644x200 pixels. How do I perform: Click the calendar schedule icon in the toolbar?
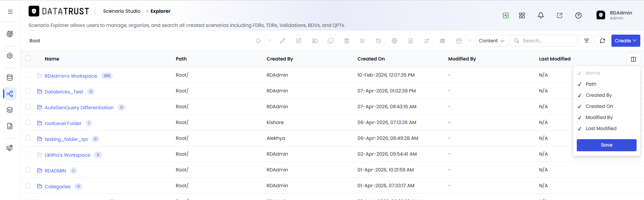tap(459, 41)
